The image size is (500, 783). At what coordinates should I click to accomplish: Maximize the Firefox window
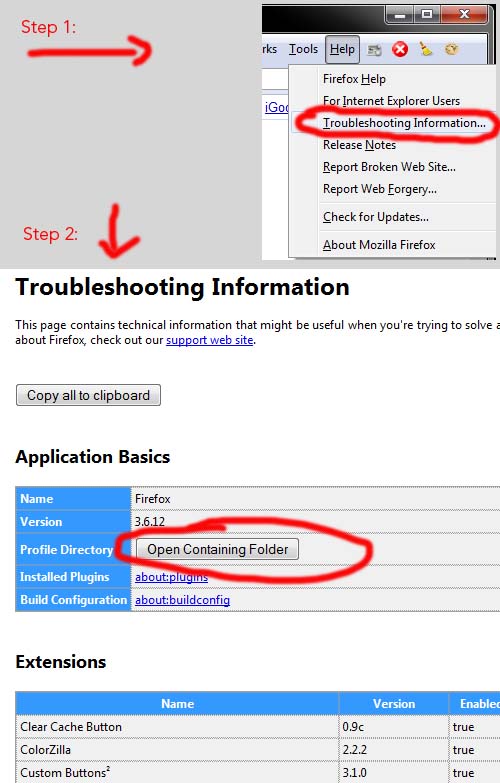click(x=427, y=14)
